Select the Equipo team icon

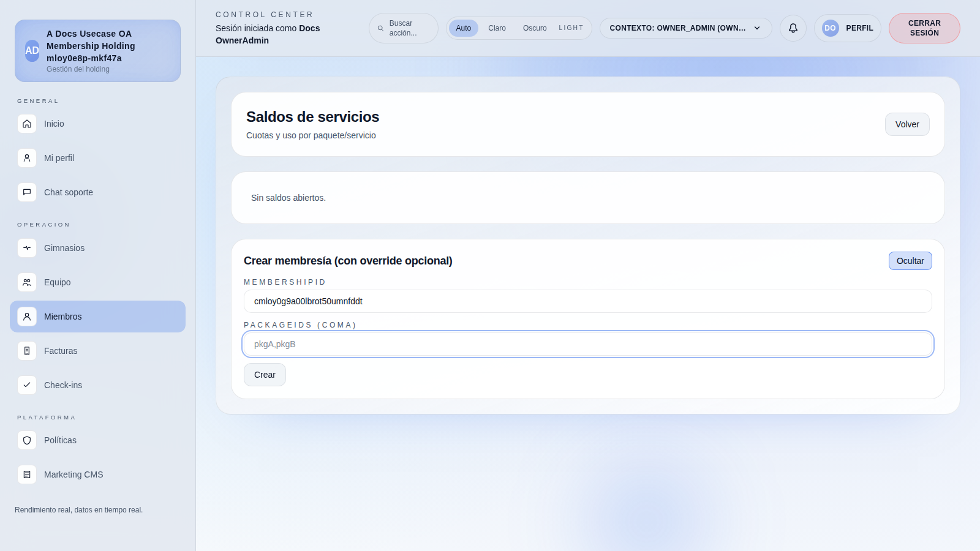pyautogui.click(x=27, y=282)
